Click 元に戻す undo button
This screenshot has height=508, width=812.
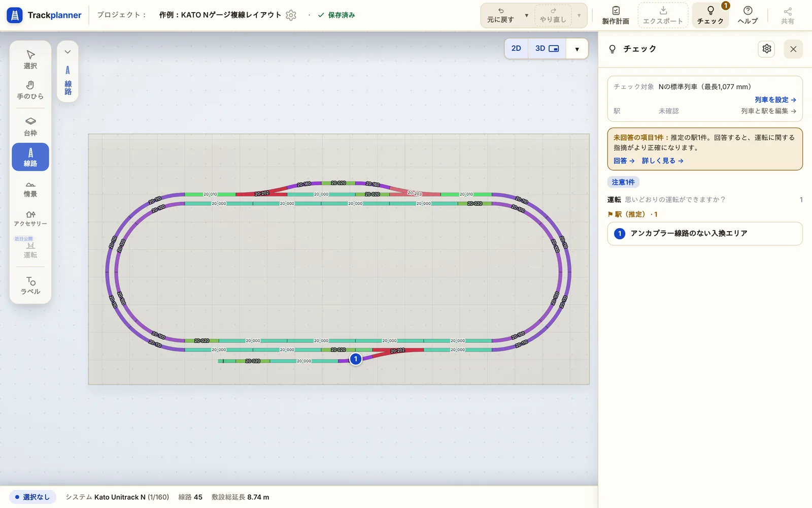coord(501,15)
